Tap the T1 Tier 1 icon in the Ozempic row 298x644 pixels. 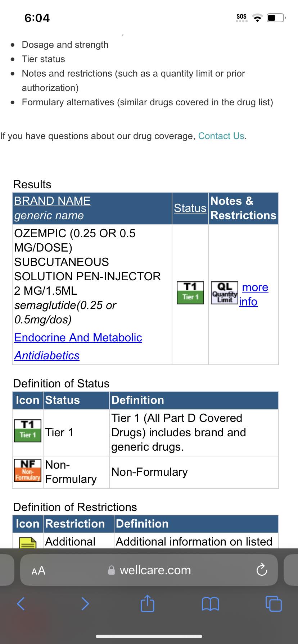pos(190,293)
